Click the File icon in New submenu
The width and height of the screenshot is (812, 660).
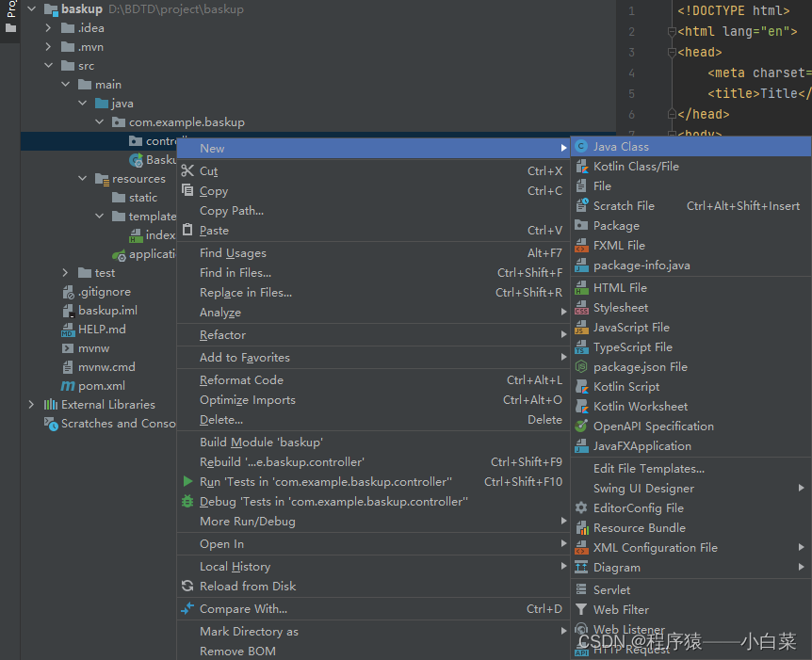[581, 186]
